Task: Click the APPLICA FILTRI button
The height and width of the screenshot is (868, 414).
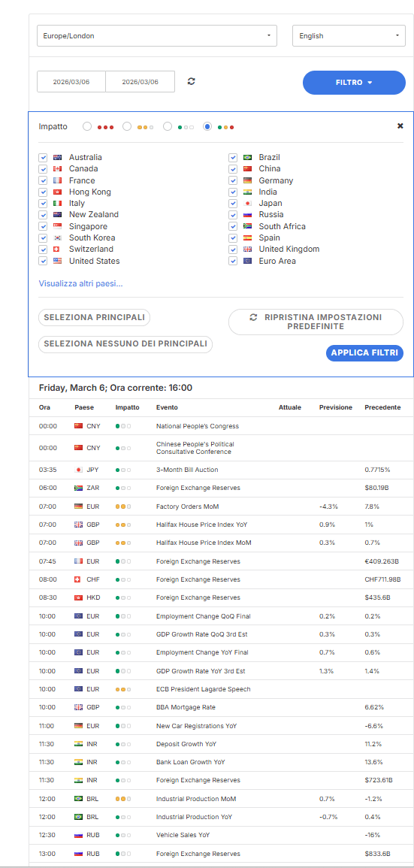Action: tap(364, 353)
